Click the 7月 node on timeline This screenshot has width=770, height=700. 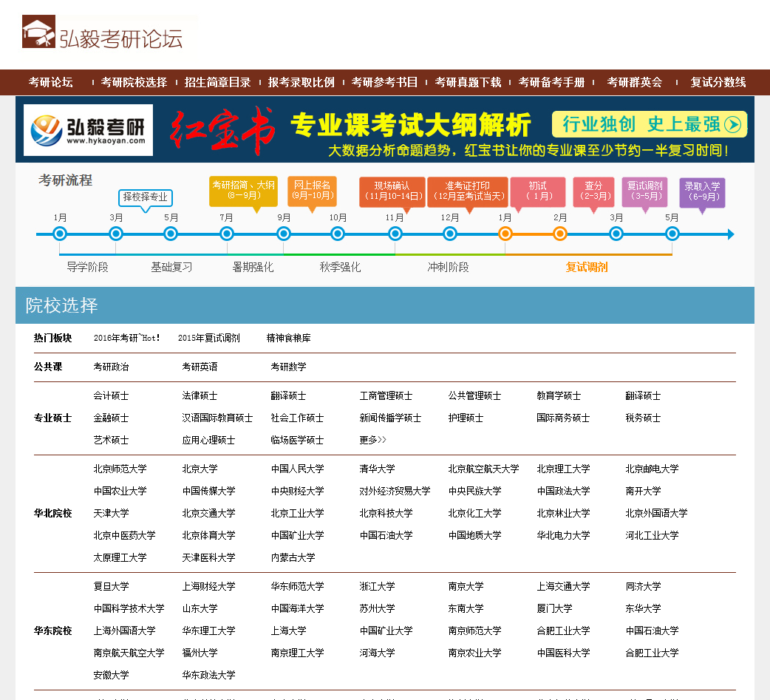226,234
